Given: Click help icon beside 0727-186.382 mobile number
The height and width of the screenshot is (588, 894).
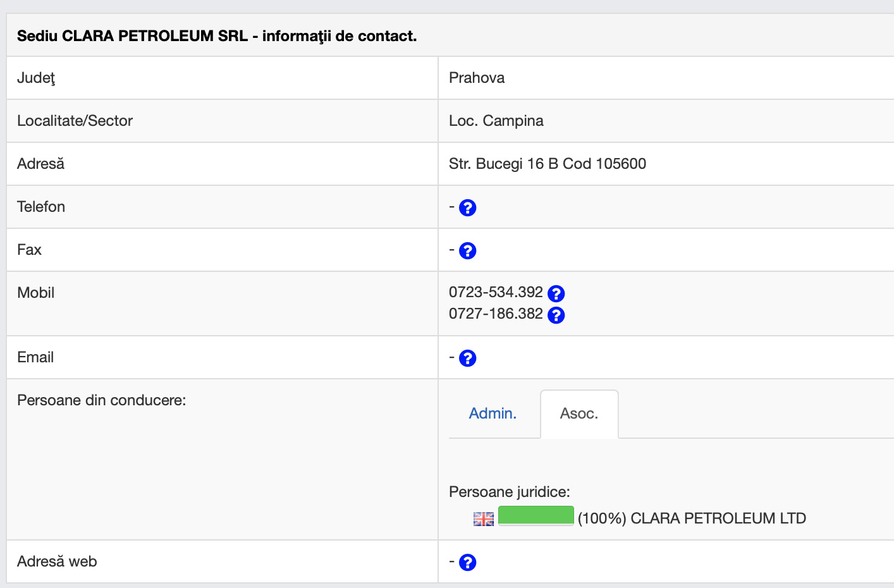Looking at the screenshot, I should [x=556, y=315].
